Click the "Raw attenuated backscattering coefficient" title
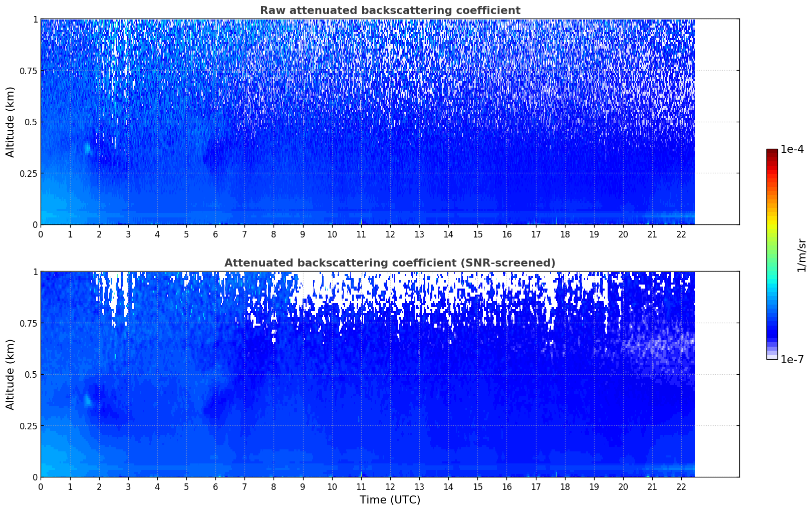The width and height of the screenshot is (812, 511). coord(390,11)
